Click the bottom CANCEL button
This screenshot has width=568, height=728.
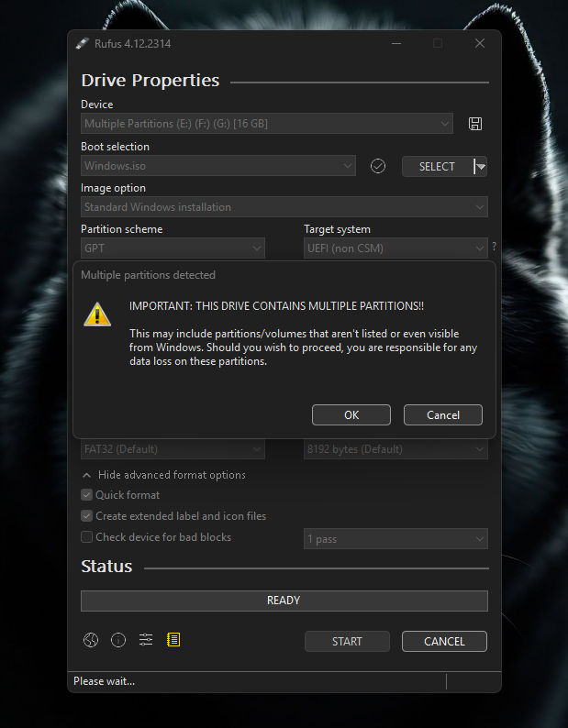(444, 641)
